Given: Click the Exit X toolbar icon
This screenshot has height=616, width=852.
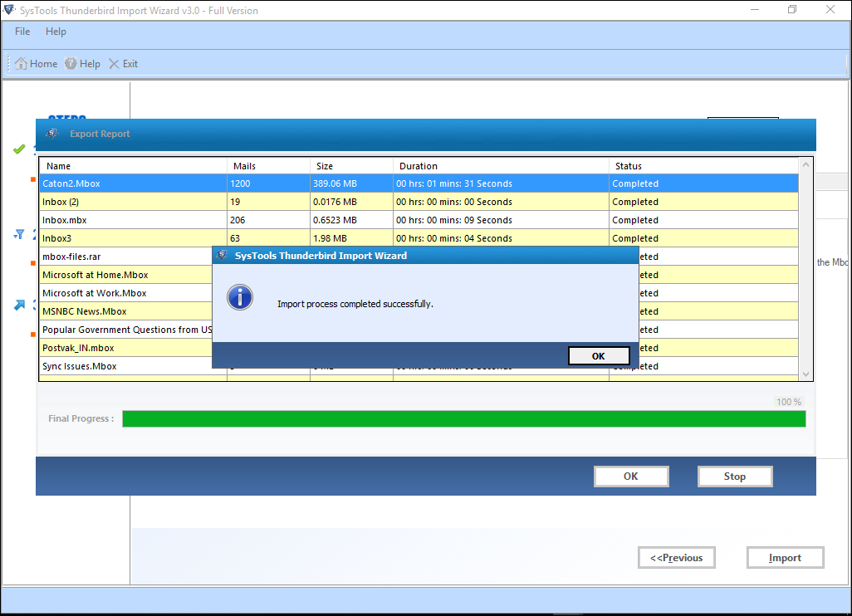Looking at the screenshot, I should (x=114, y=64).
